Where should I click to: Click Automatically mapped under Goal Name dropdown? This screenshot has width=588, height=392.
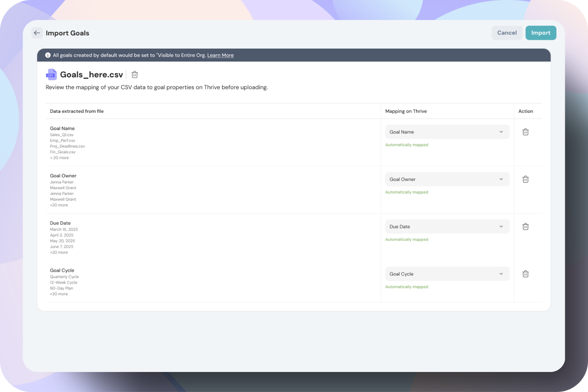[x=407, y=145]
